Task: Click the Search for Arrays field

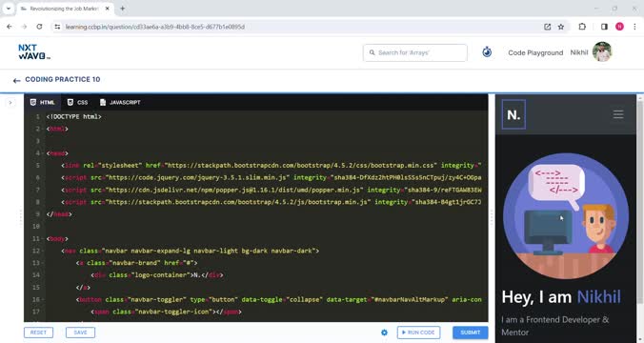Action: click(x=415, y=52)
